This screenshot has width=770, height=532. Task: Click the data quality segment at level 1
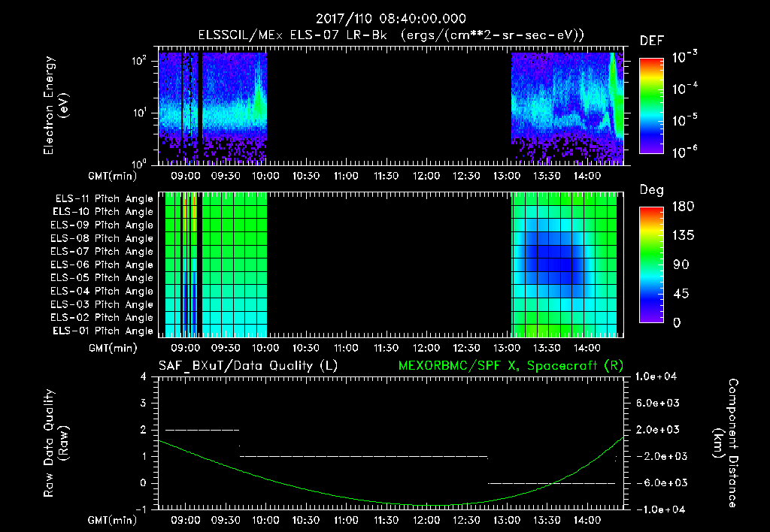point(363,456)
